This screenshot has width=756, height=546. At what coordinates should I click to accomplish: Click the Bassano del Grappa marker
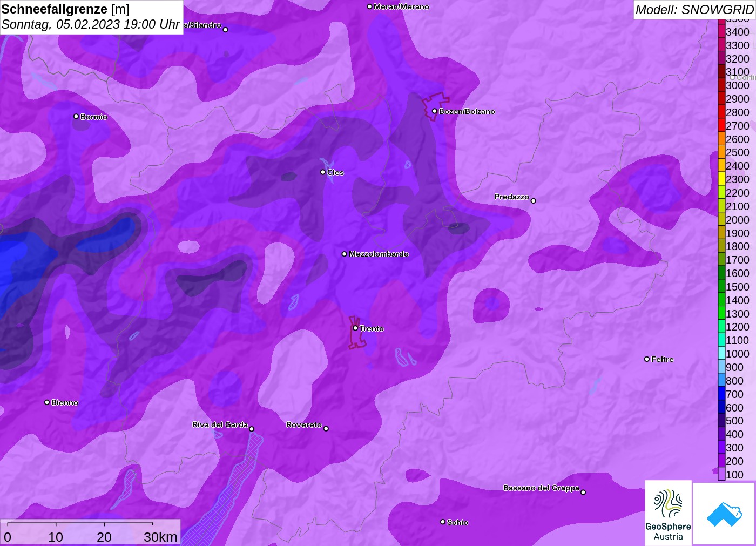(583, 492)
